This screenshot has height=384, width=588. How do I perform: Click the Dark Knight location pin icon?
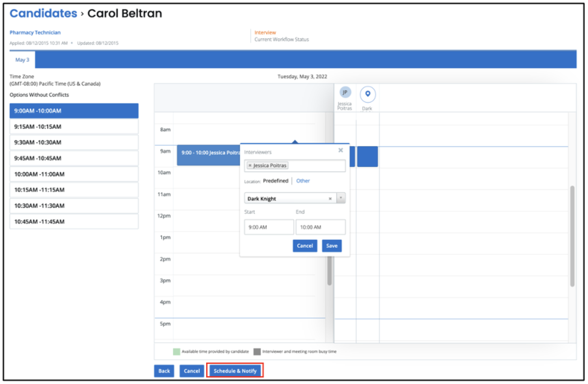click(368, 94)
